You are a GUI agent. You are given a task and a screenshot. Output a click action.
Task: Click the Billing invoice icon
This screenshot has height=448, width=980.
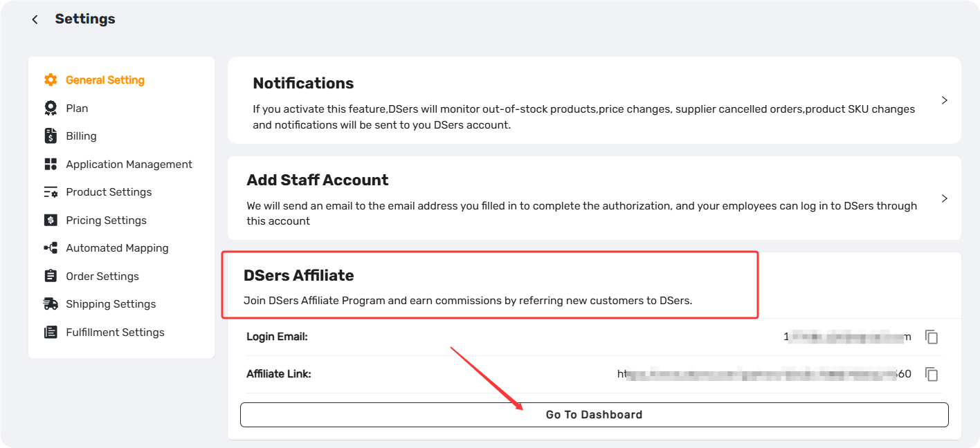(51, 136)
